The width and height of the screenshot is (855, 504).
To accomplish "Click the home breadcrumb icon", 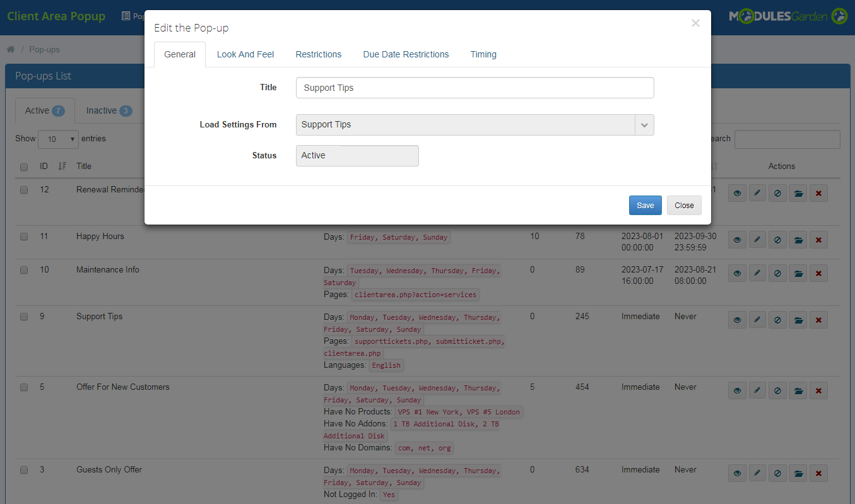I will click(x=10, y=49).
